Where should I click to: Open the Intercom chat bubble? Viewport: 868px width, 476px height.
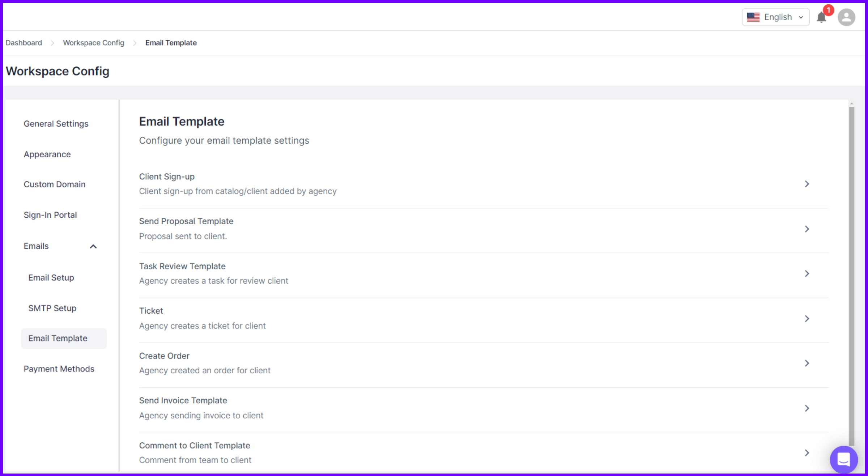click(x=843, y=459)
